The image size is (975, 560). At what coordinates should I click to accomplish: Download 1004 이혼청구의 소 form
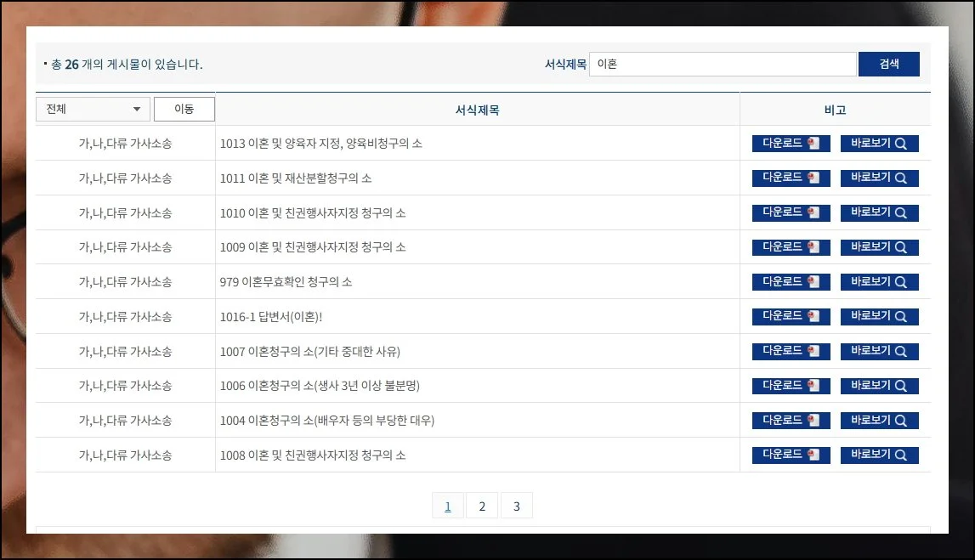tap(791, 421)
